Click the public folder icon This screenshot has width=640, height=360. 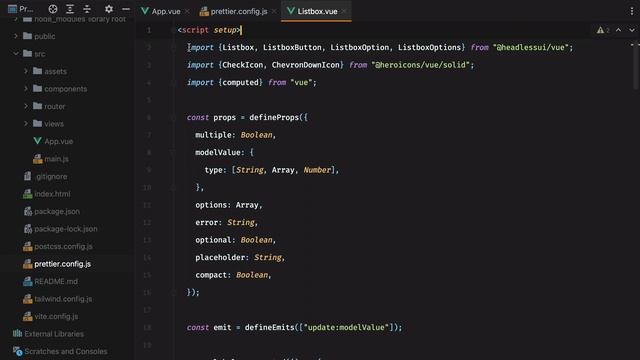27,36
